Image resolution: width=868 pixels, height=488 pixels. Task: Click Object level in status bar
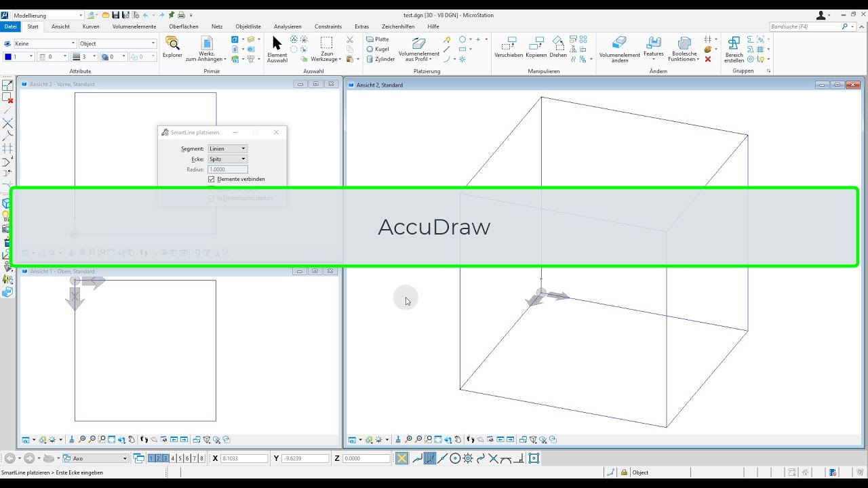point(640,472)
